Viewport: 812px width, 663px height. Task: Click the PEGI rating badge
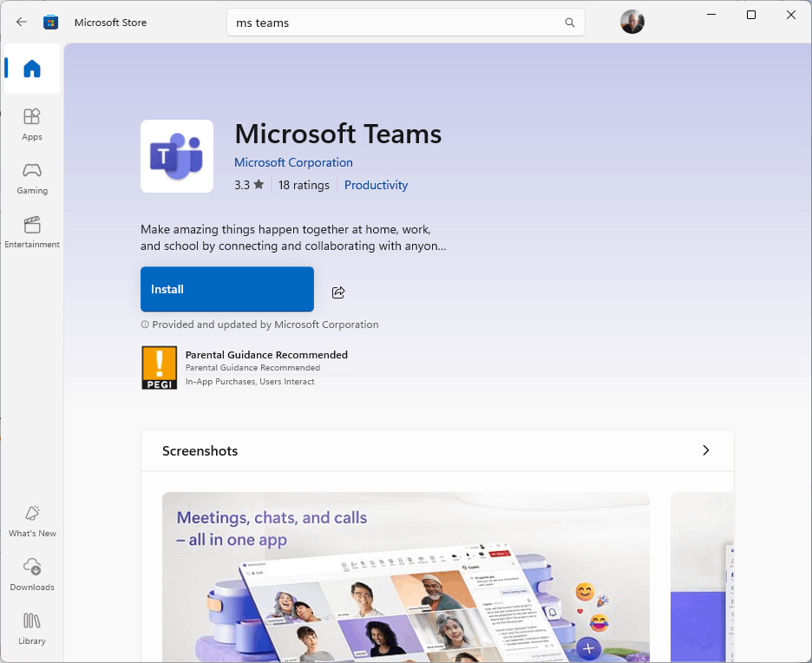160,368
